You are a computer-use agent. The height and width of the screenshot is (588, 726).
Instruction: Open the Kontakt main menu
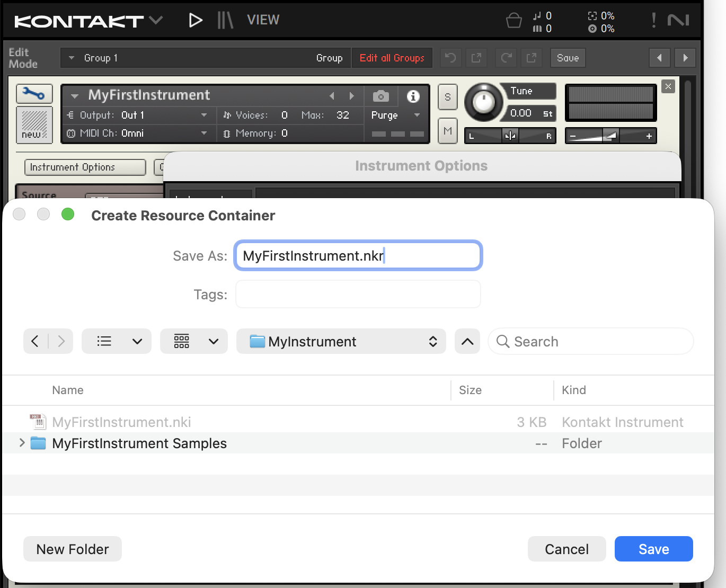(88, 21)
